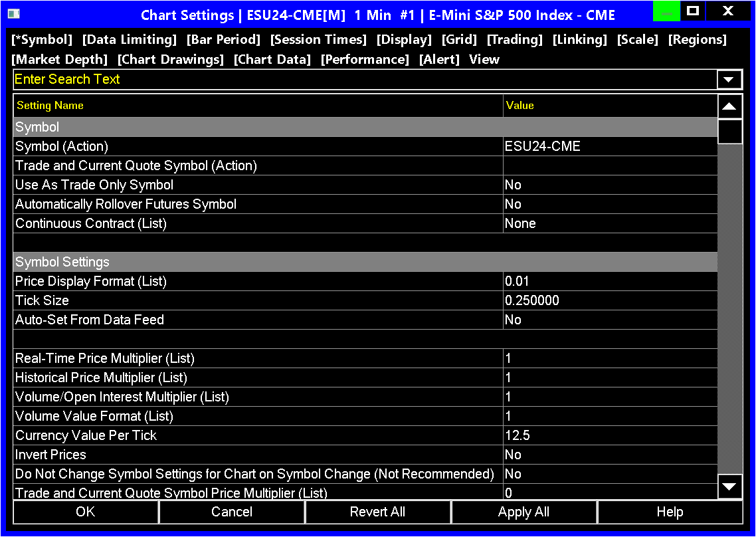Open the View menu
The height and width of the screenshot is (537, 756).
tap(484, 59)
